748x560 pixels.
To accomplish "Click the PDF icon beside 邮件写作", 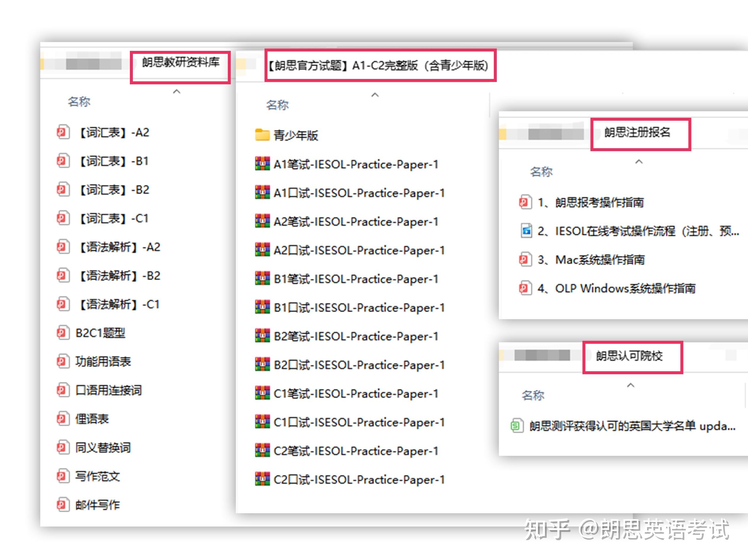I will pos(63,505).
